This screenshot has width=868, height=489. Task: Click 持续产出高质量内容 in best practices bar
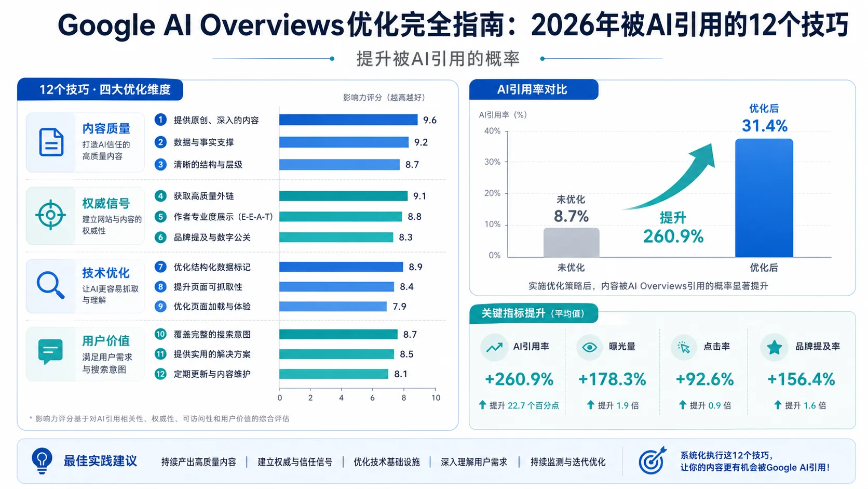199,462
